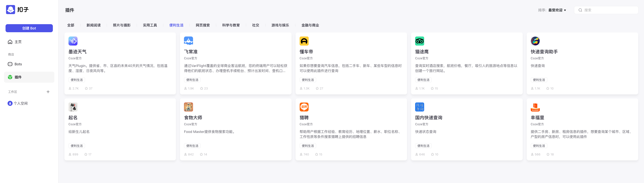Add a new workspace with plus icon

48,92
